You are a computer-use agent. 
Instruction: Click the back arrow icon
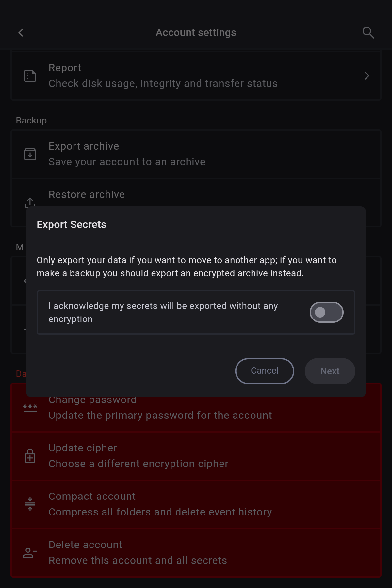tap(21, 33)
